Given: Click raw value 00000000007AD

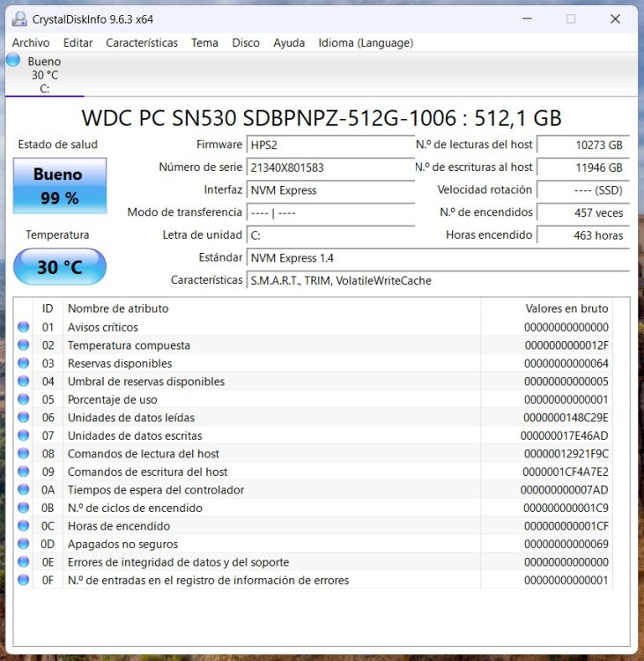Looking at the screenshot, I should 565,490.
